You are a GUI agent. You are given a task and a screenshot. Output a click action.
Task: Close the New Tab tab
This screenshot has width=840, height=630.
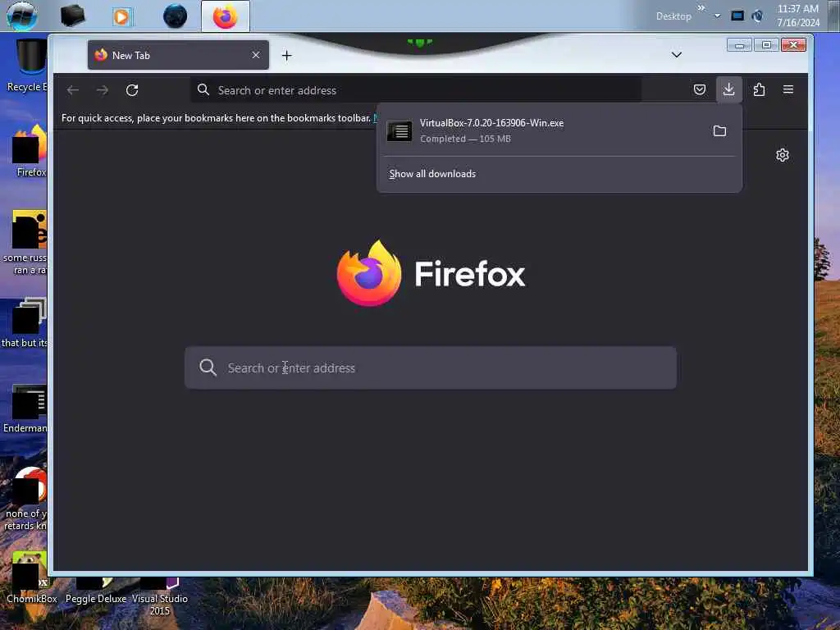click(256, 55)
